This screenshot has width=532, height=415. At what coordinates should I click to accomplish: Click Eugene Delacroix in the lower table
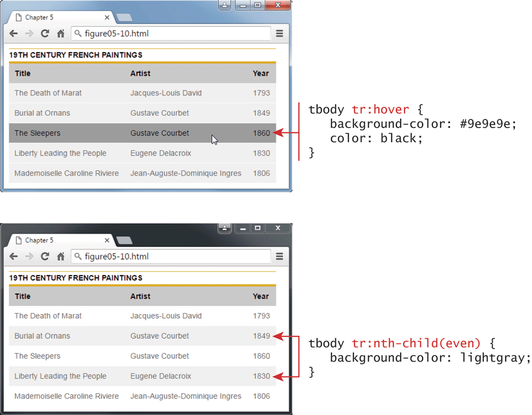pyautogui.click(x=161, y=376)
